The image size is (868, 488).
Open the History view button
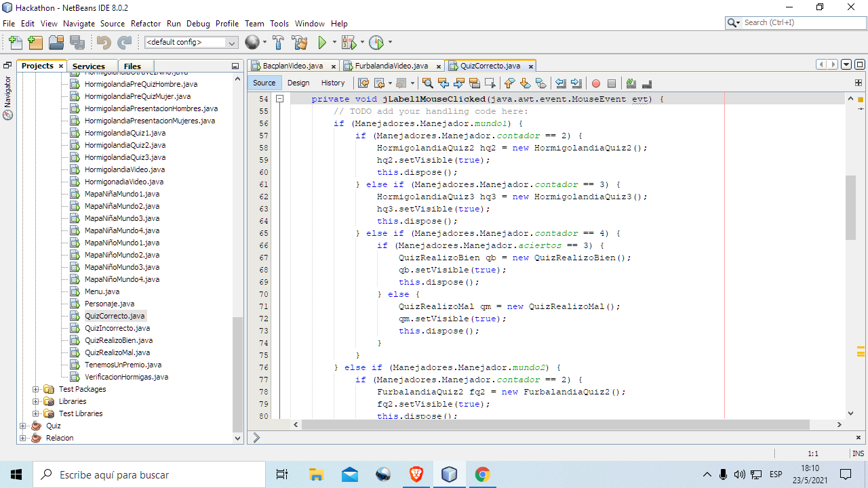point(332,83)
